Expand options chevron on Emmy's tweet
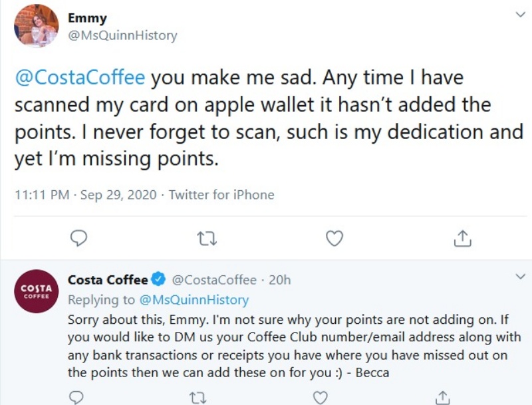The height and width of the screenshot is (405, 532). (x=520, y=15)
